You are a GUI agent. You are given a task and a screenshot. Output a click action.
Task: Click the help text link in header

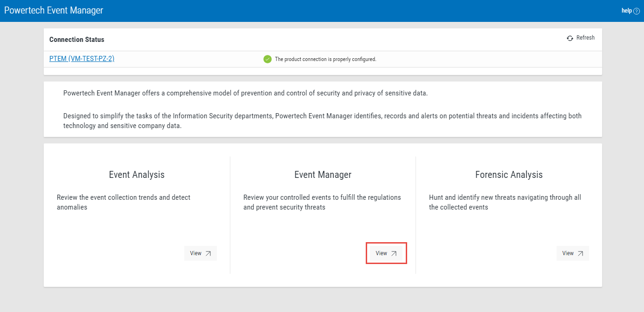coord(626,11)
